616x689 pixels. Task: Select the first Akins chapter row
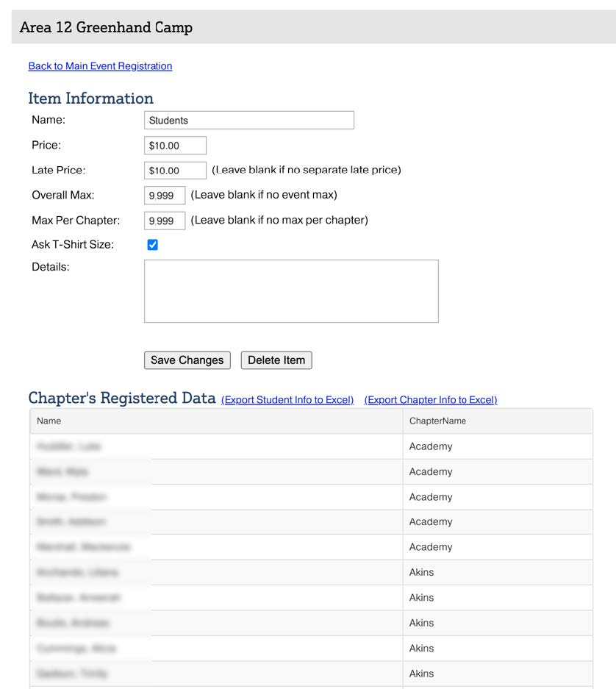click(422, 572)
